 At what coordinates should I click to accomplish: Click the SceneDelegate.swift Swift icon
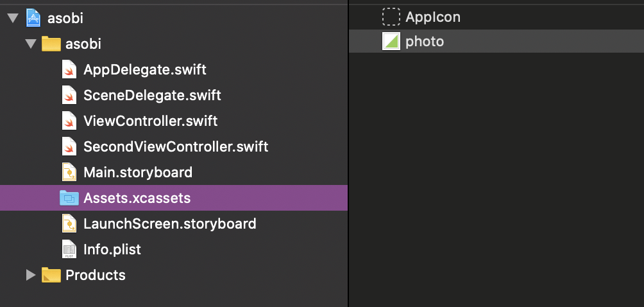[x=69, y=95]
